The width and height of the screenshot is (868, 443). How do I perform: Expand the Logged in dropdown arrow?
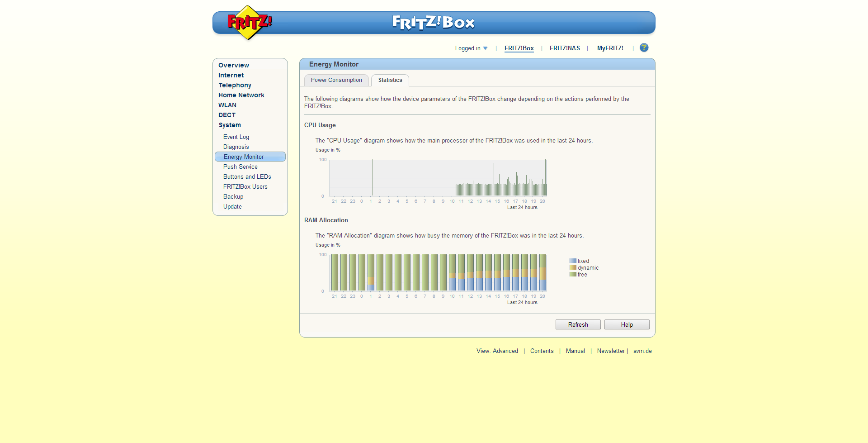pyautogui.click(x=485, y=48)
